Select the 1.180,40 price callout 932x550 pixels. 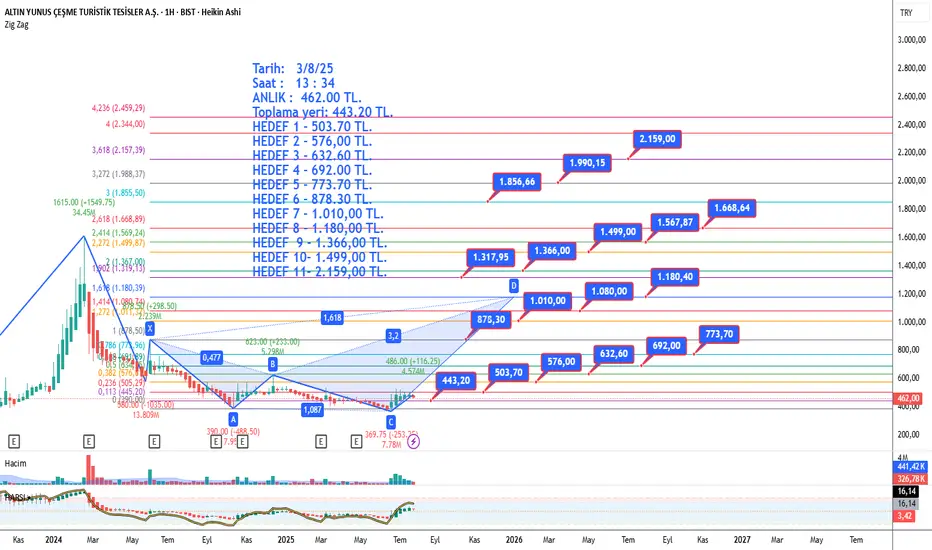coord(675,276)
